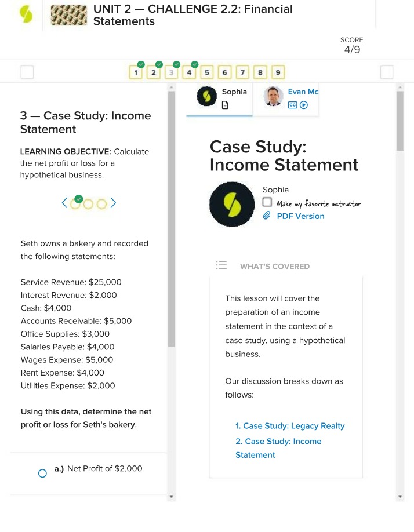Viewport: 414px width, 532px height.
Task: Click the 'Utilities Expense: $2,000' line
Action: [68, 385]
